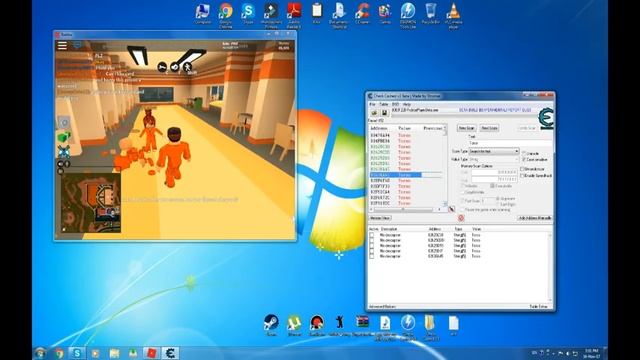Click the found list horizontal scrollbar
This screenshot has height=360, width=640.
click(405, 210)
